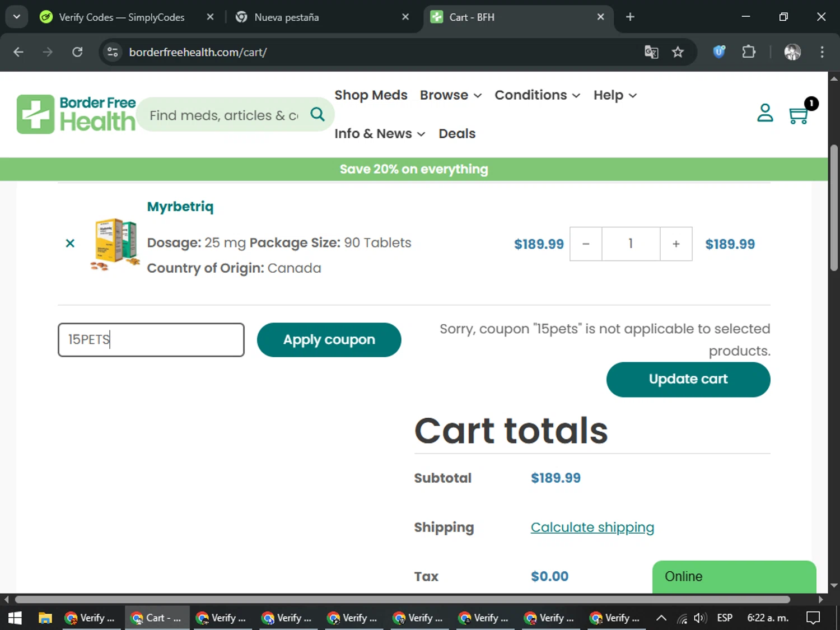Switch to the Verify Codes SimplyCodes tab
This screenshot has height=630, width=840.
[x=122, y=17]
